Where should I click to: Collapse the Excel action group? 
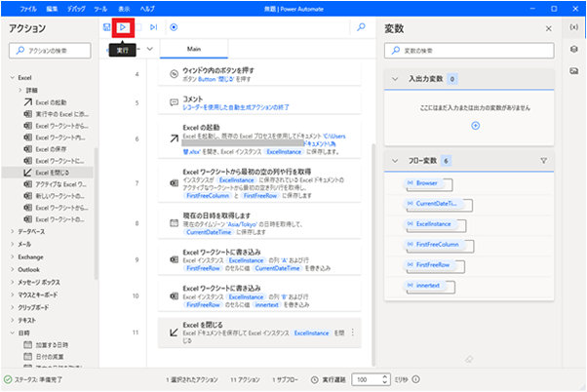[13, 77]
